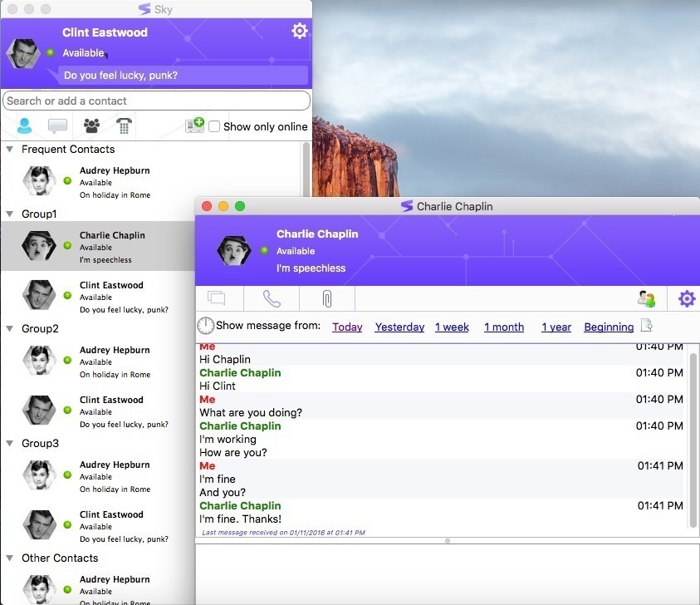700x605 pixels.
Task: Open the group contacts tab icon
Action: coord(91,126)
